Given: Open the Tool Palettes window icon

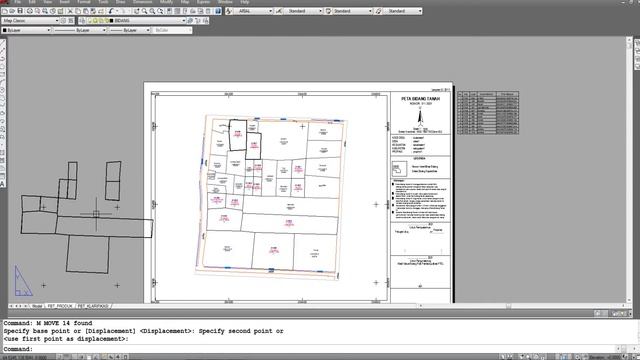Looking at the screenshot, I should (184, 11).
